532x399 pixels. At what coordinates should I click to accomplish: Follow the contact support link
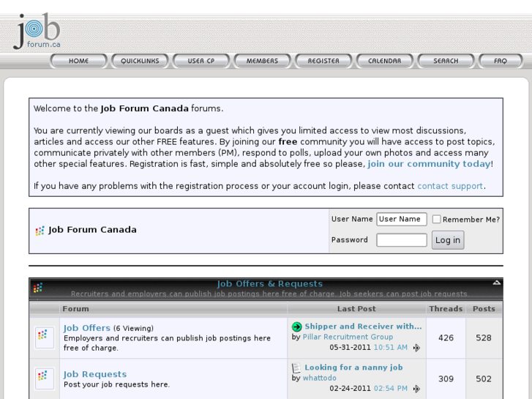click(450, 186)
